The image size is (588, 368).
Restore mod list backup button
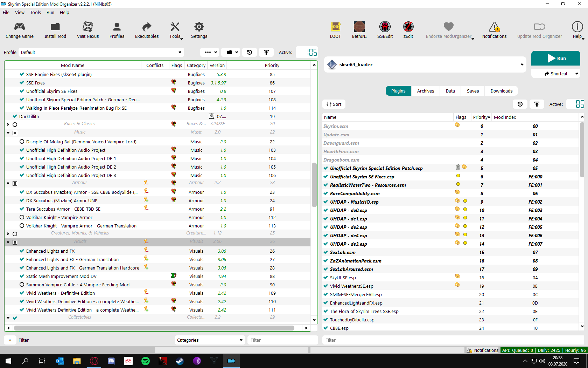click(250, 52)
